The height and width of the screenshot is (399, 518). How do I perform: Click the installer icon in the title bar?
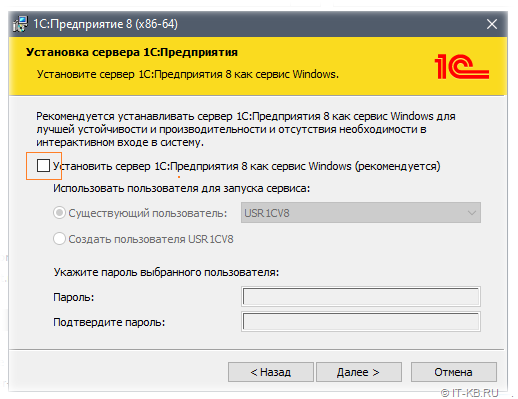[20, 24]
